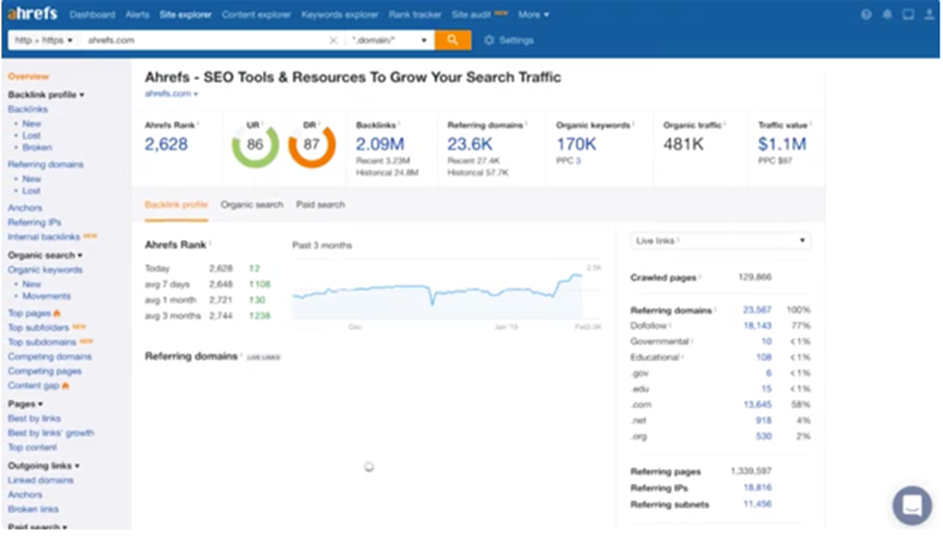Click the Settings gear icon

coord(489,40)
